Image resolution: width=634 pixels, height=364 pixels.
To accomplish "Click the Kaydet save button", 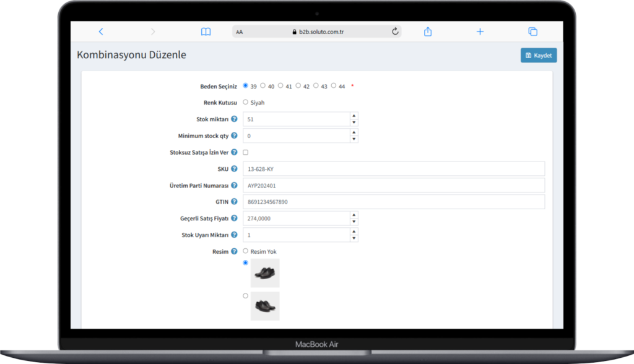I will pyautogui.click(x=539, y=56).
